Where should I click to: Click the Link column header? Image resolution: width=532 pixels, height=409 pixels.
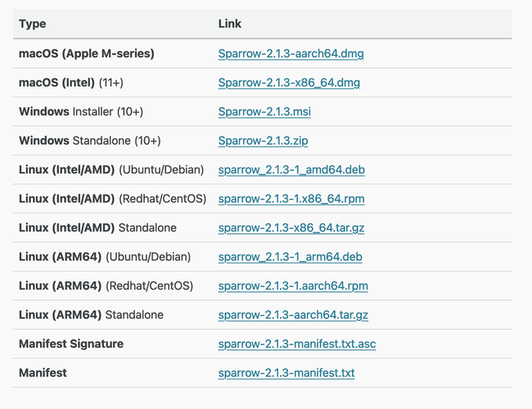(229, 24)
